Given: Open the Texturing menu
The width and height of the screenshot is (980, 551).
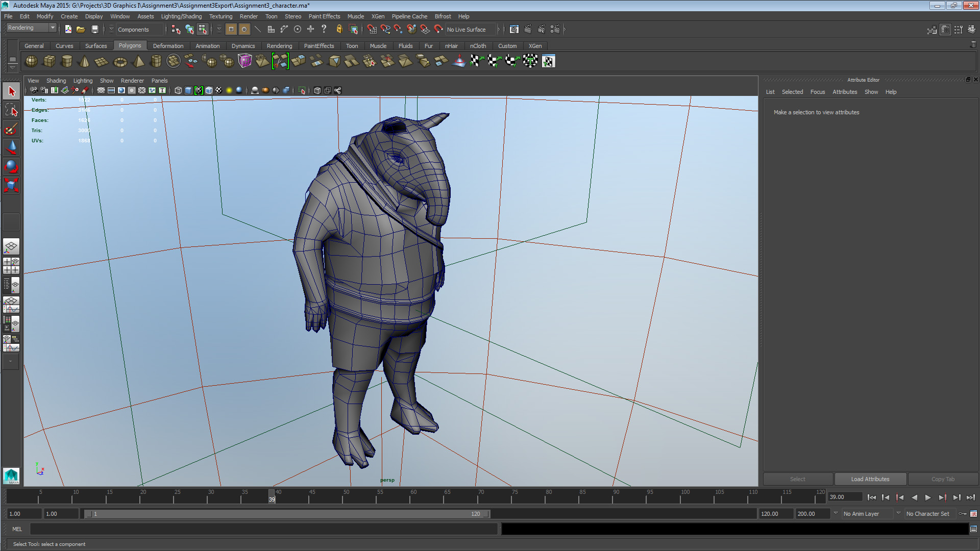Looking at the screenshot, I should click(220, 16).
